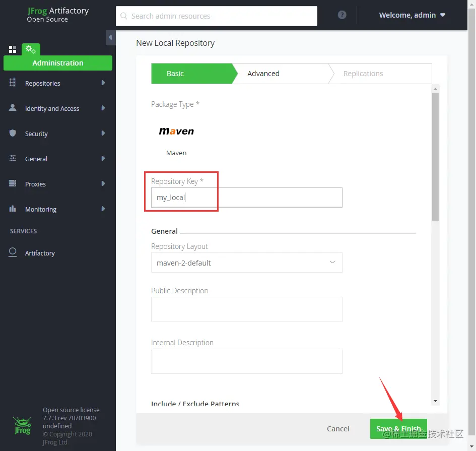Click the Save & Finish button
Image resolution: width=476 pixels, height=451 pixels.
tap(398, 428)
